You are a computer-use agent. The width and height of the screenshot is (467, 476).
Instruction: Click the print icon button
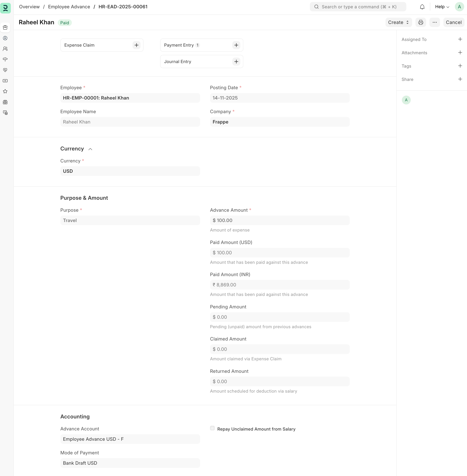421,22
